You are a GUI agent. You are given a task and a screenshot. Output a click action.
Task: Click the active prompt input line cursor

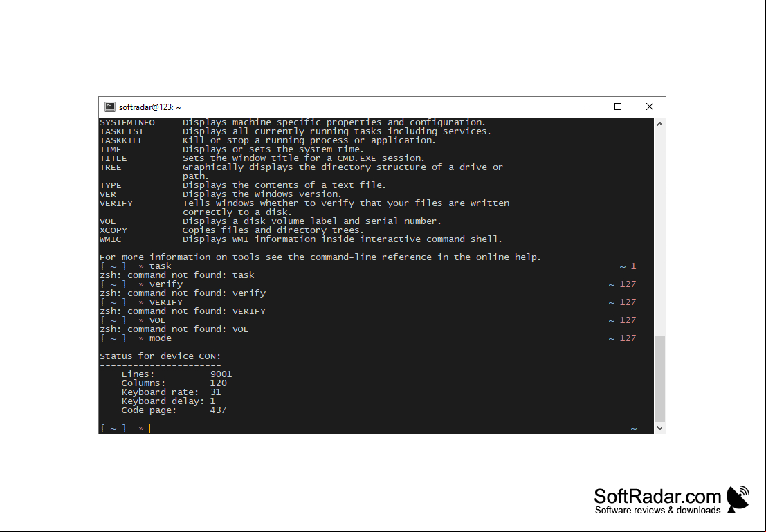pyautogui.click(x=150, y=428)
